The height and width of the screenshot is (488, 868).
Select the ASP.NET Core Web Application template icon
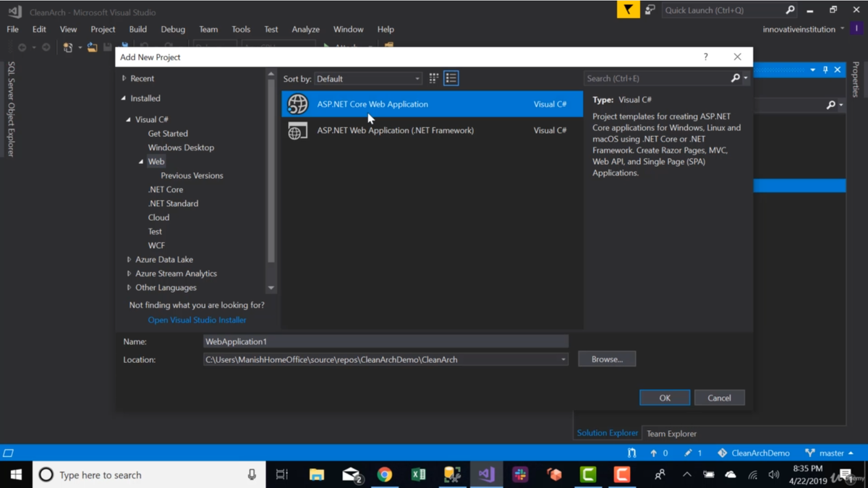[x=297, y=104]
